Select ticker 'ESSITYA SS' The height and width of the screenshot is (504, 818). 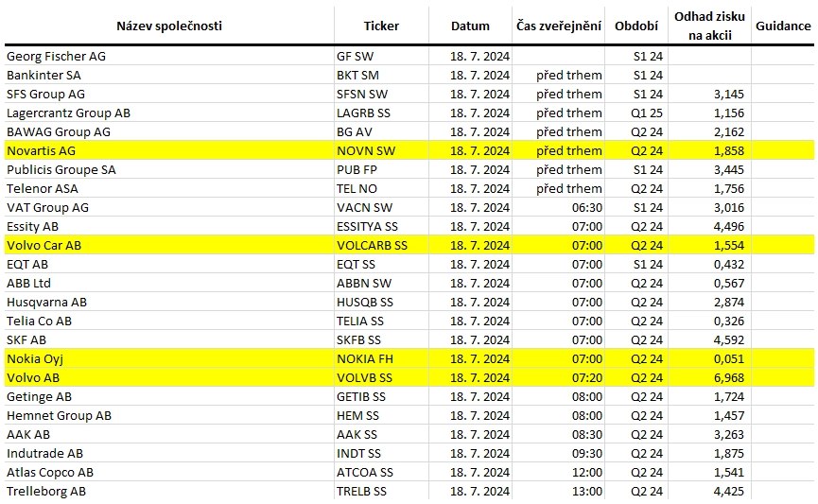click(367, 226)
